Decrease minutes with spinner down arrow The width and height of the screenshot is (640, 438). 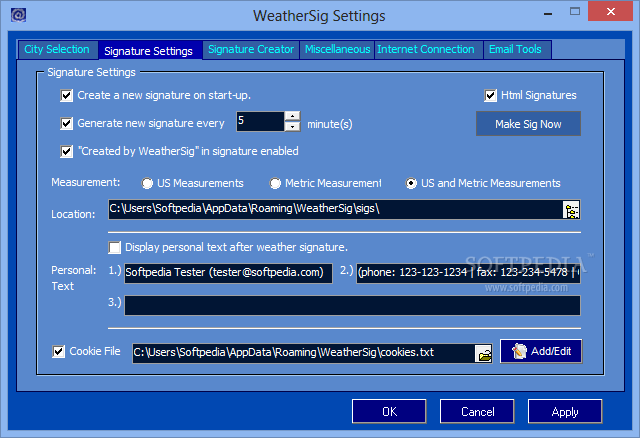click(x=292, y=127)
